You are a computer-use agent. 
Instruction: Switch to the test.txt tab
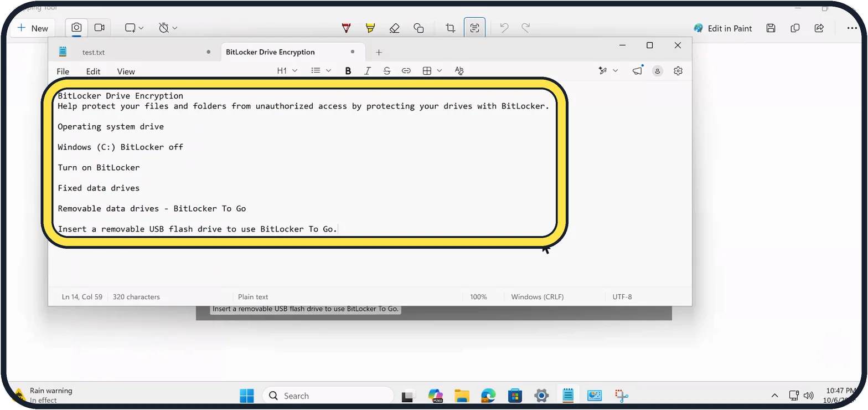(x=136, y=52)
